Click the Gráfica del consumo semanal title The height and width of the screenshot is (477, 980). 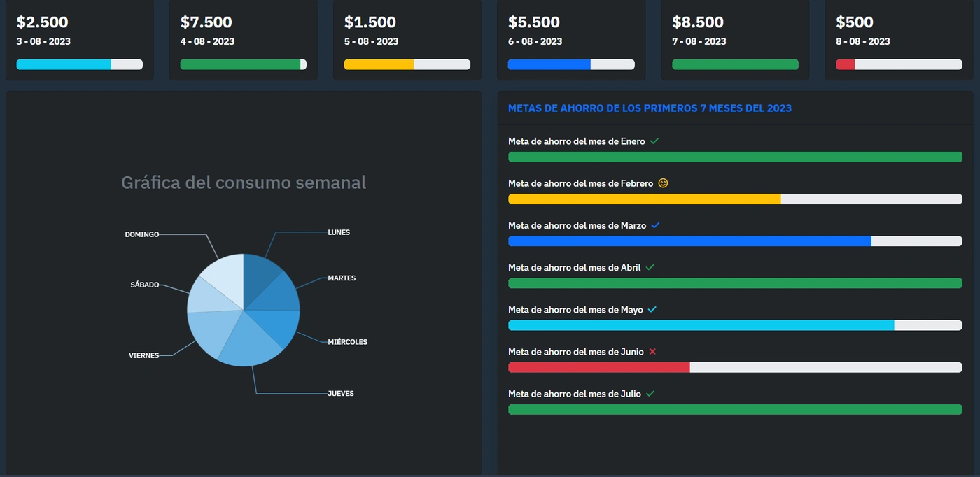(244, 183)
